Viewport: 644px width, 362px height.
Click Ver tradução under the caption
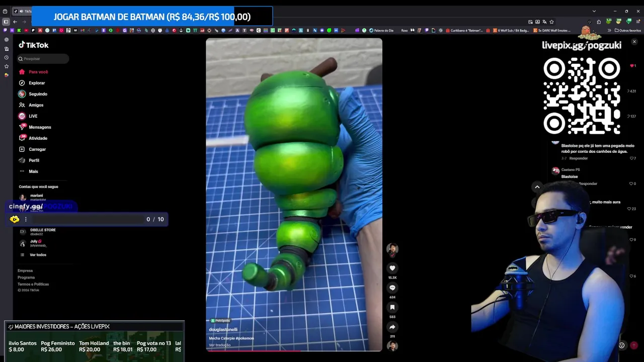click(x=219, y=345)
